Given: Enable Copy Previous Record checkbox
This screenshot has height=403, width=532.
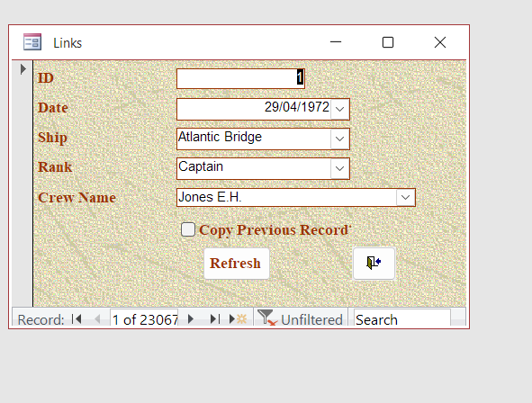Looking at the screenshot, I should (x=188, y=229).
